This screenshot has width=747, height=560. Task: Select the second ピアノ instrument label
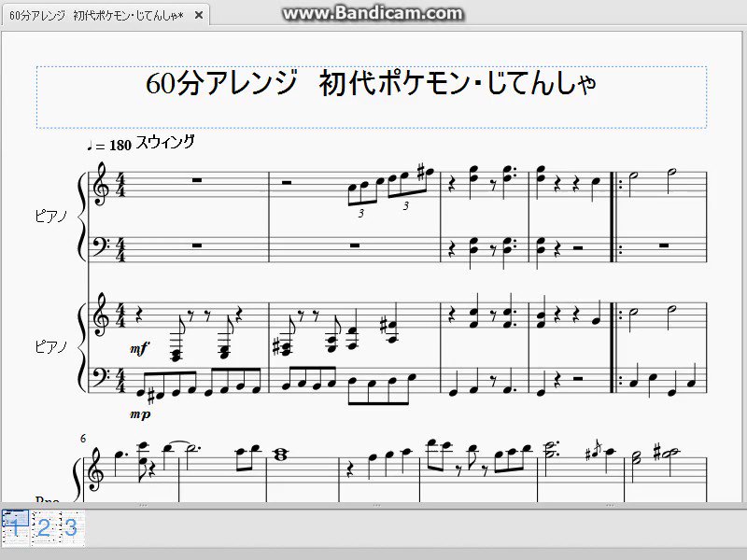[x=51, y=346]
